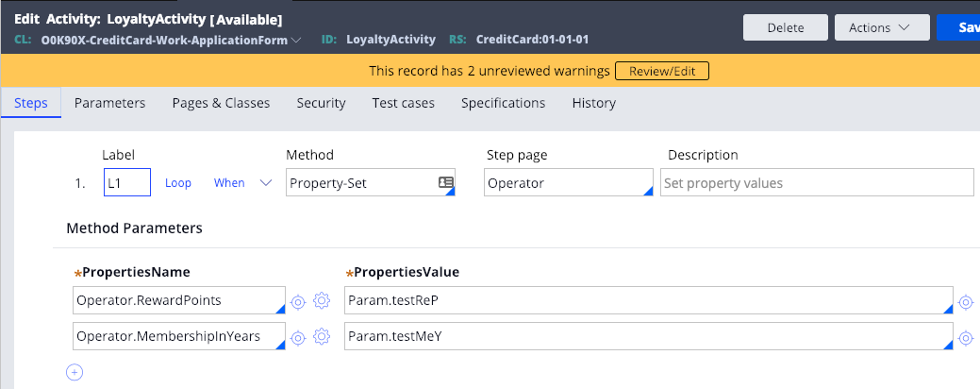The height and width of the screenshot is (389, 980).
Task: Click Review/Edit in the warning banner
Action: [x=662, y=72]
